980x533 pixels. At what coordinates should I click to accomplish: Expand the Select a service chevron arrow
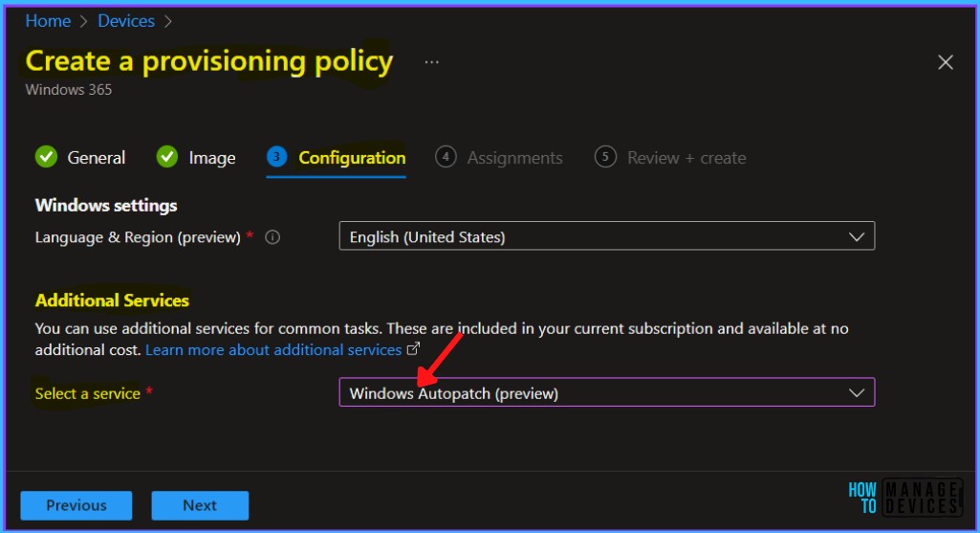(x=857, y=392)
